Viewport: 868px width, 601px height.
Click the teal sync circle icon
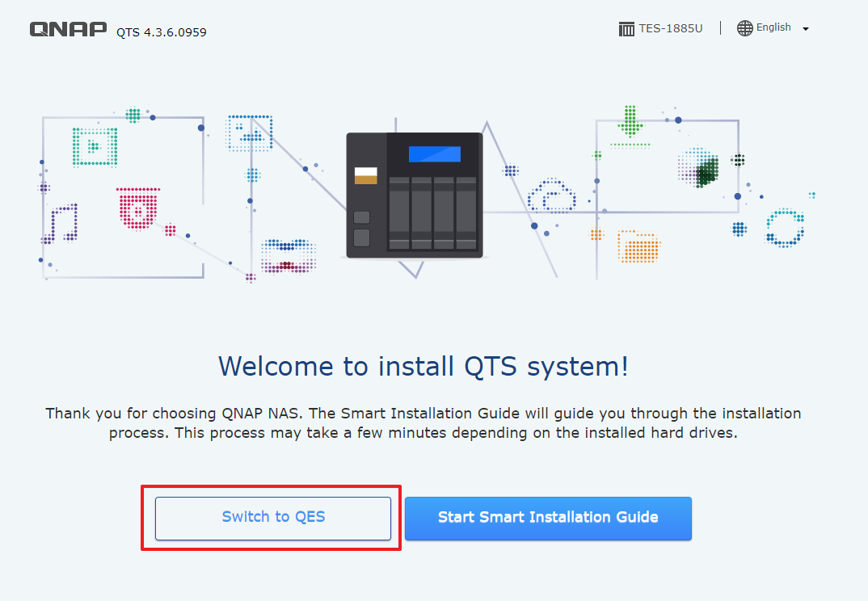pos(784,228)
